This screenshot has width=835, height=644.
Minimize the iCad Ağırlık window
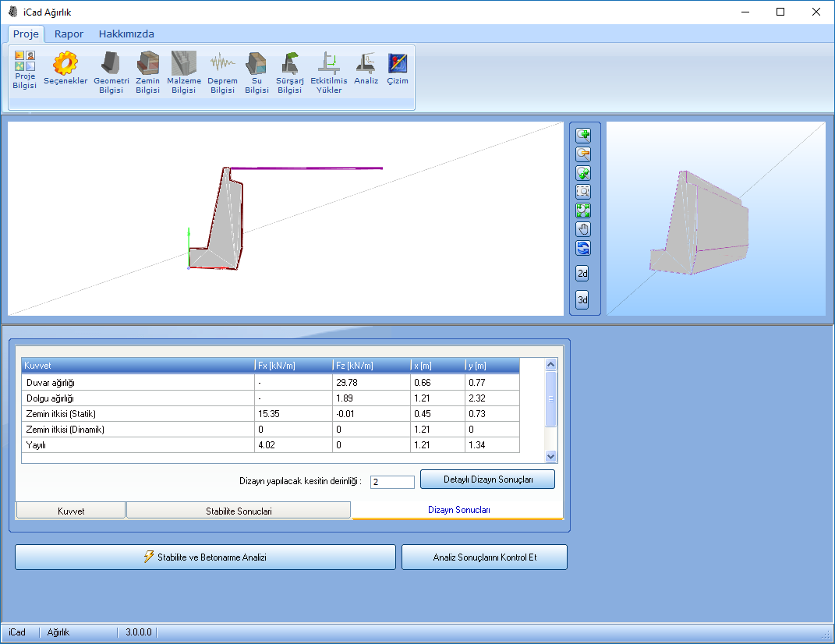click(x=745, y=12)
